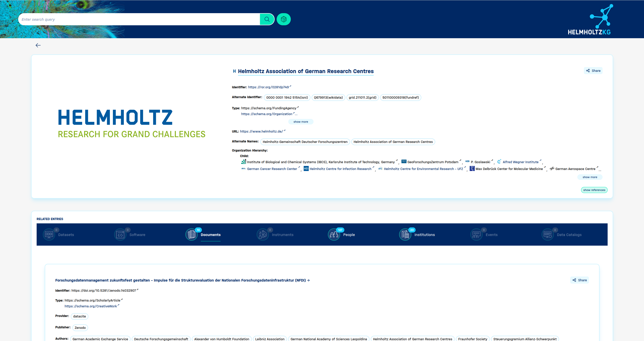Share the Helmholtz Association entry
This screenshot has height=341, width=644.
coord(593,71)
